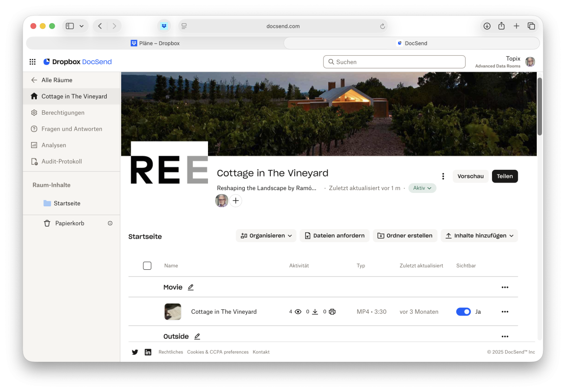Click views eye icon for video row
The height and width of the screenshot is (392, 566).
[x=298, y=312]
